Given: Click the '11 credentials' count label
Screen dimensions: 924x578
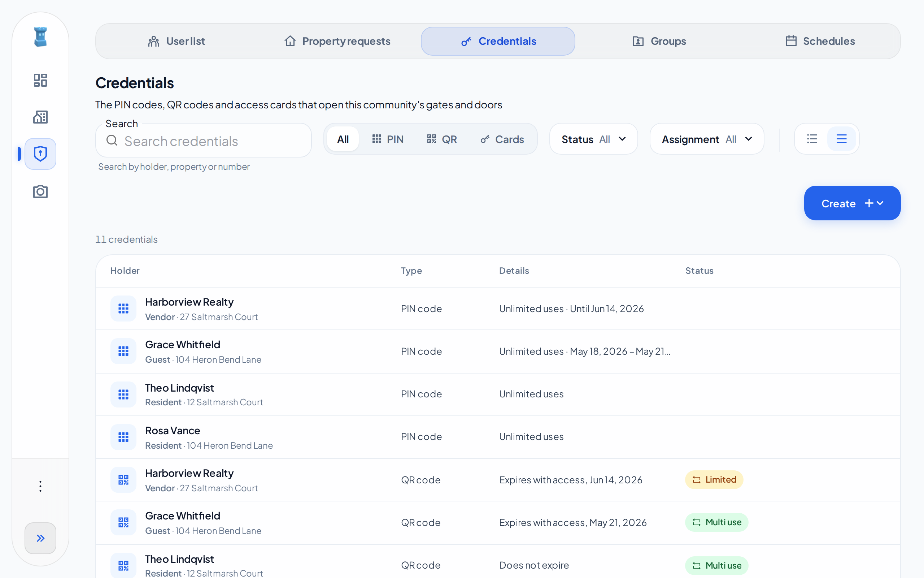Looking at the screenshot, I should [126, 239].
